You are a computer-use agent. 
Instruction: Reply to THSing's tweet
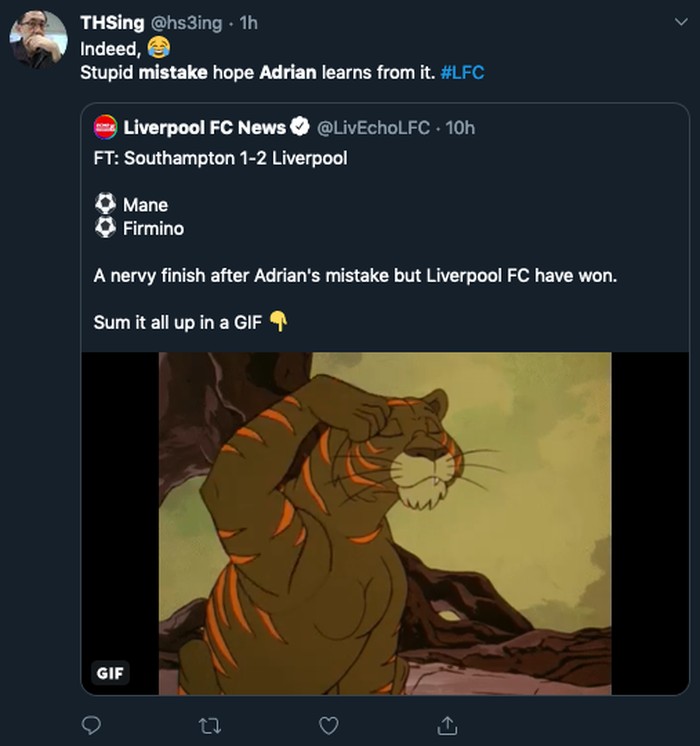coord(91,723)
